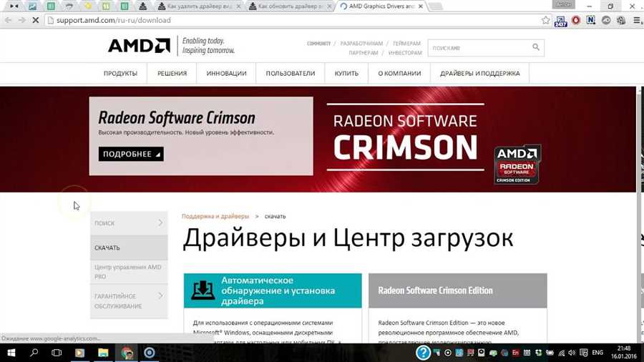Click the taskbar search magnifier icon

(x=34, y=353)
